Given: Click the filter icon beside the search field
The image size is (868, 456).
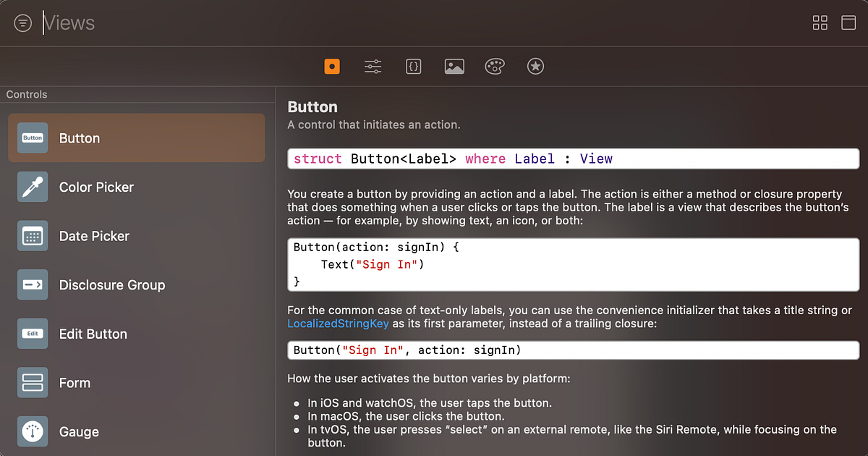Looking at the screenshot, I should (x=22, y=22).
